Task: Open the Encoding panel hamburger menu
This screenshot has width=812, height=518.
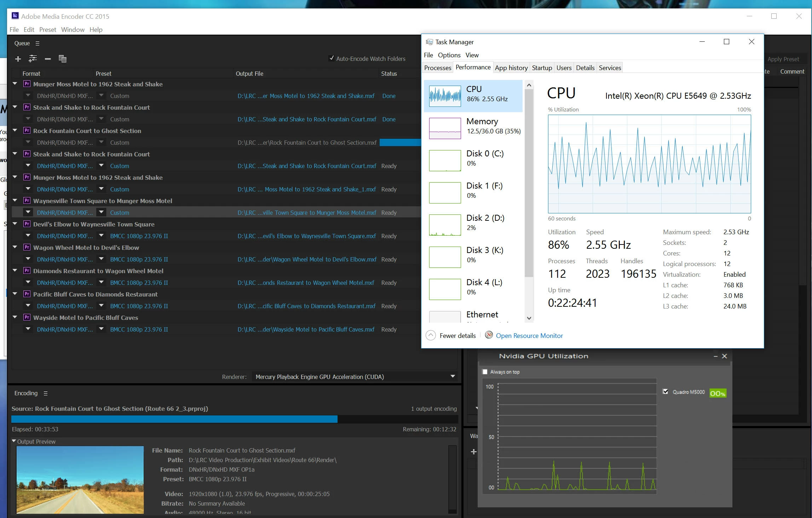Action: click(45, 393)
